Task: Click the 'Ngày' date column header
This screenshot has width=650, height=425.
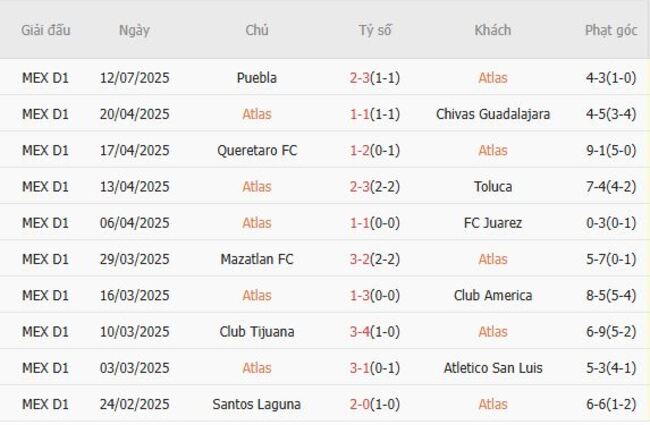Action: pyautogui.click(x=134, y=30)
